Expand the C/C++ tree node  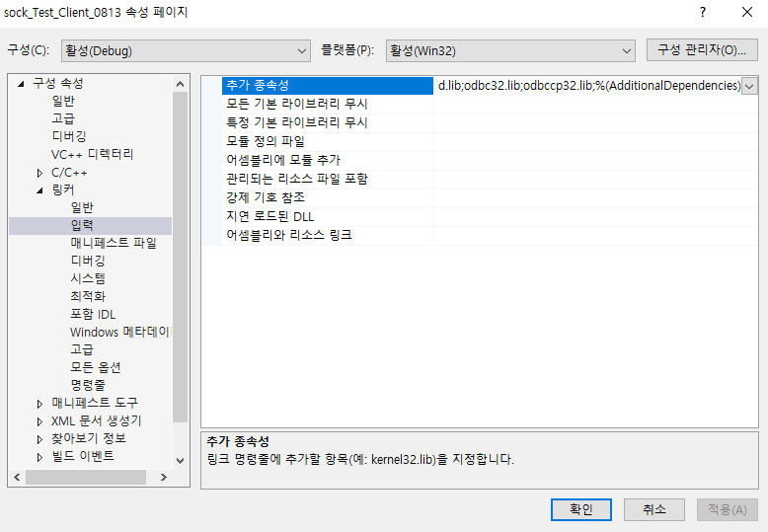pyautogui.click(x=39, y=173)
